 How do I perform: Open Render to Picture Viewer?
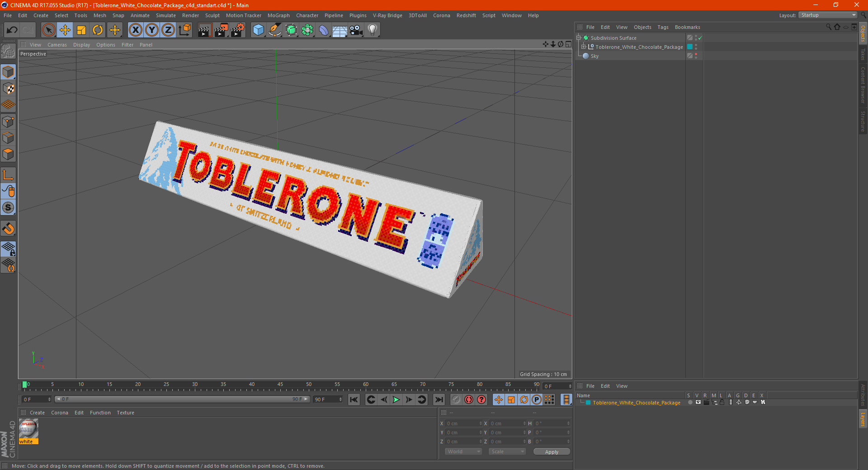coord(221,30)
